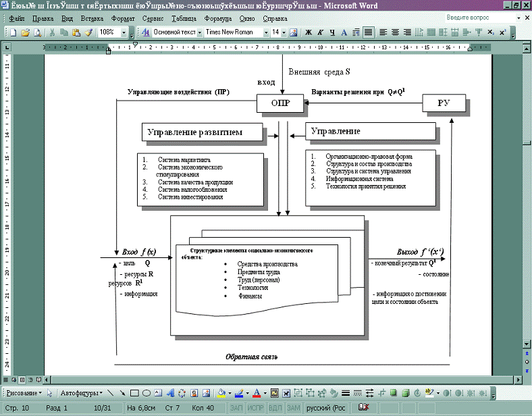Screen dimensions: 532x416
Task: Open the Times New Roman font dropdown
Action: pos(266,32)
